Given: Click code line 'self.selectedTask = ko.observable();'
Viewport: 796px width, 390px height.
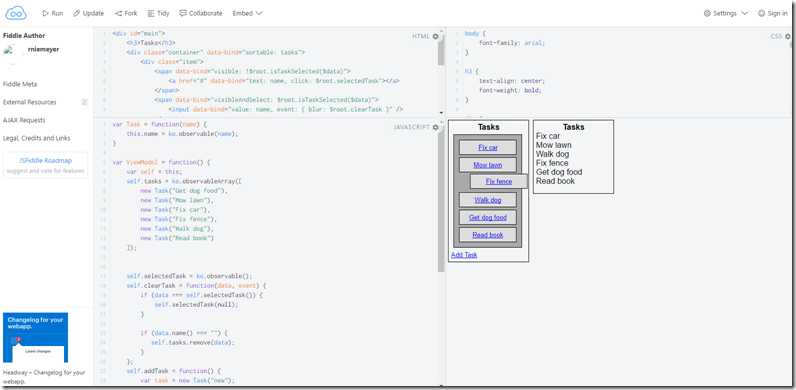Looking at the screenshot, I should [189, 276].
